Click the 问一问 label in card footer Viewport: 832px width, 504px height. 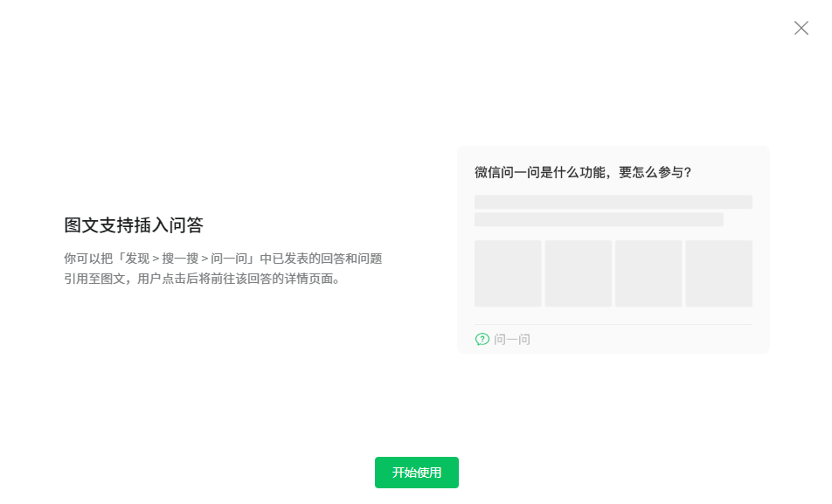(512, 339)
